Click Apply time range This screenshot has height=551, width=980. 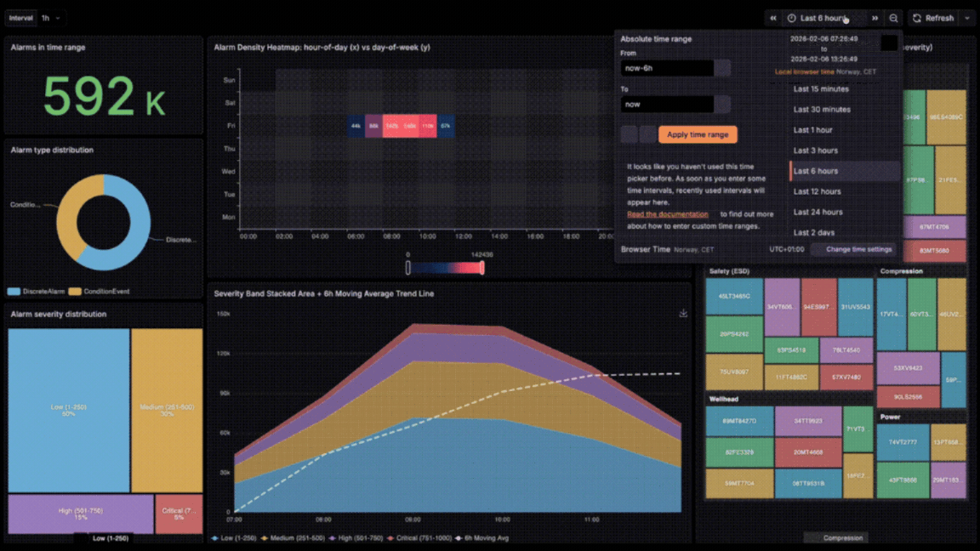pyautogui.click(x=698, y=134)
